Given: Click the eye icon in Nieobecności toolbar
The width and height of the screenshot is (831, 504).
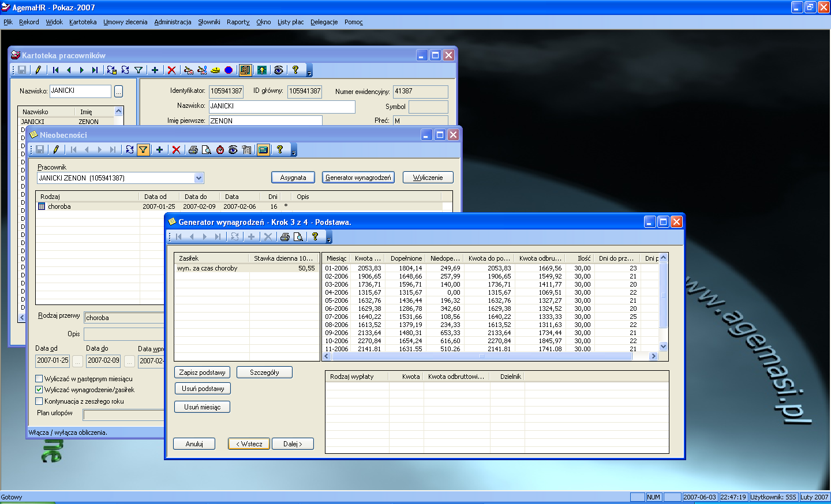Looking at the screenshot, I should [x=233, y=149].
